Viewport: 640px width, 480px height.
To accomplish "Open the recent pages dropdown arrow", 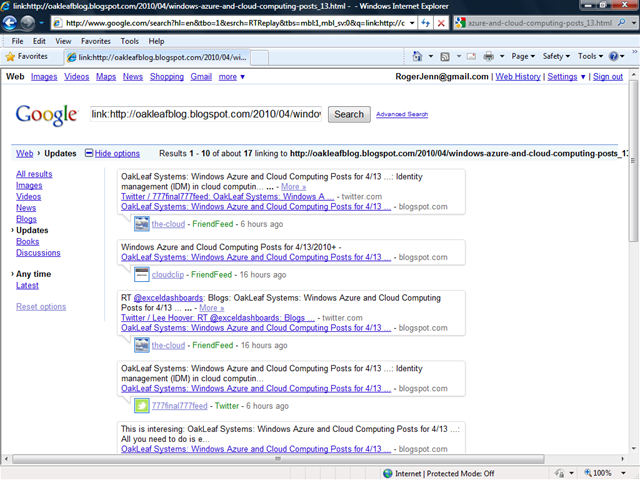I will point(41,23).
